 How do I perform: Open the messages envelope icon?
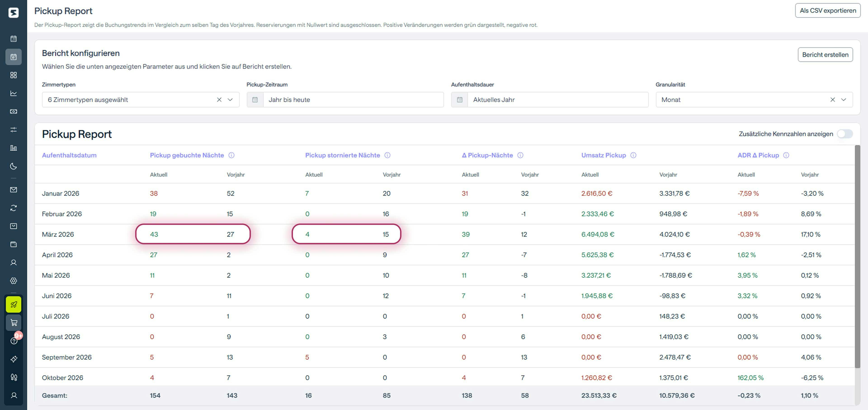coord(14,189)
